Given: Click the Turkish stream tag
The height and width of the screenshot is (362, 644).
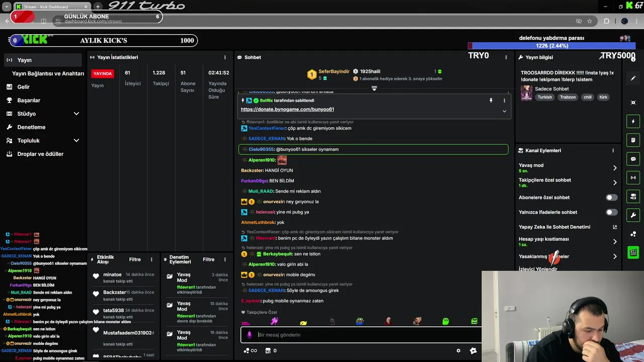Looking at the screenshot, I should [x=544, y=97].
